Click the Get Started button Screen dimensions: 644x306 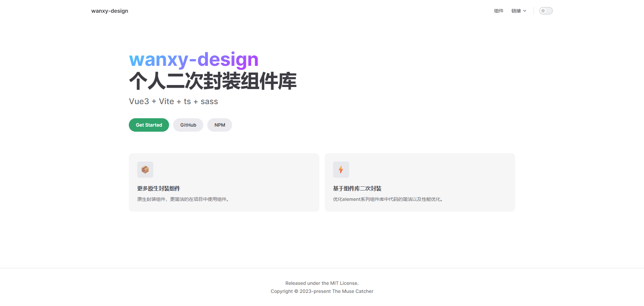(149, 125)
